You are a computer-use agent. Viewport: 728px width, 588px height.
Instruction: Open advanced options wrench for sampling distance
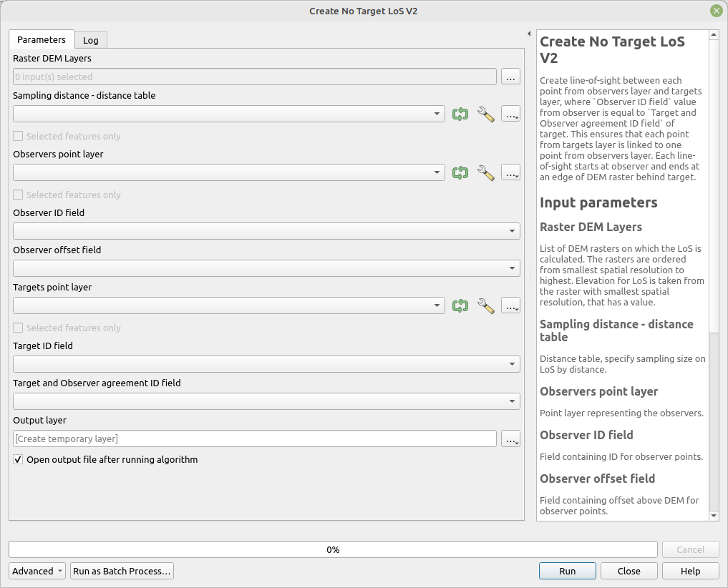(x=486, y=114)
